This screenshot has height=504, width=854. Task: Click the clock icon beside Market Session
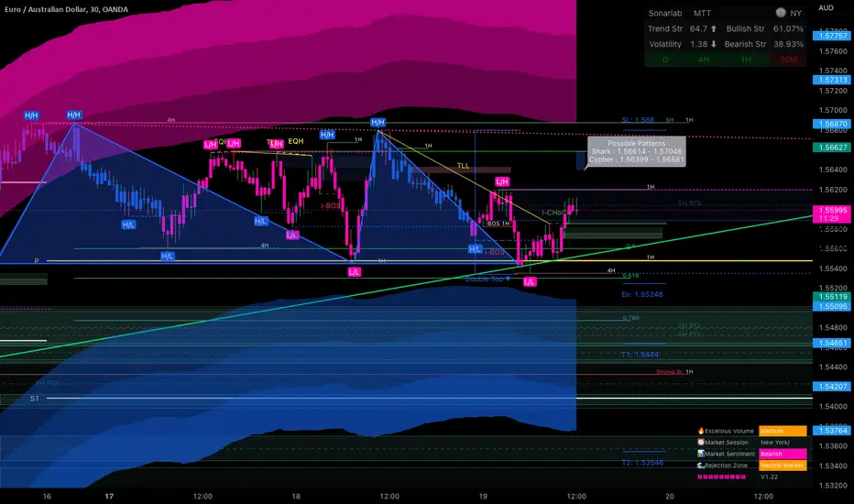click(701, 442)
